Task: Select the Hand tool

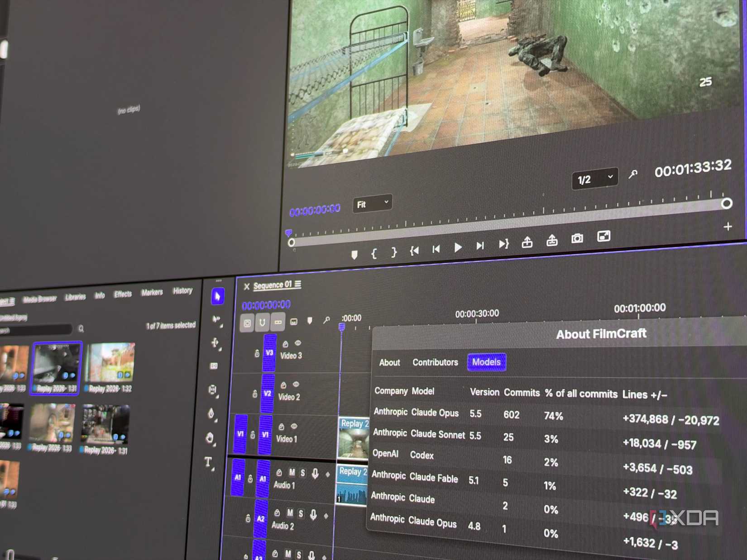Action: coord(210,438)
